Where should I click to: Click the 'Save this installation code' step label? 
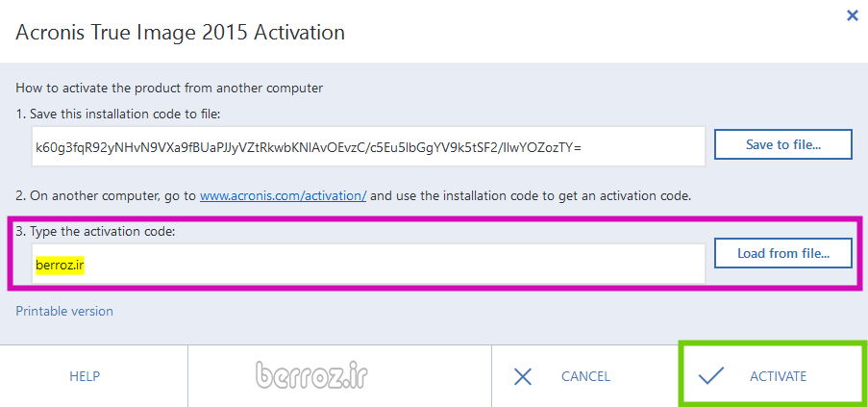118,114
